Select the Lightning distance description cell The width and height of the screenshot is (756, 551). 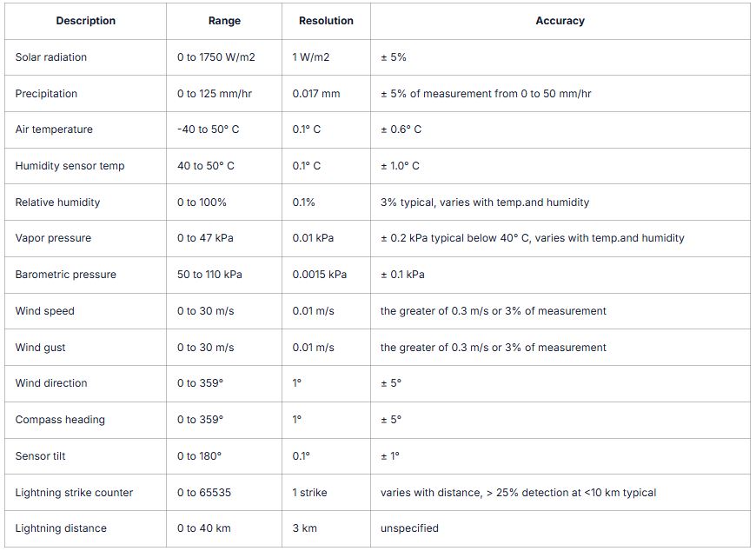point(61,528)
